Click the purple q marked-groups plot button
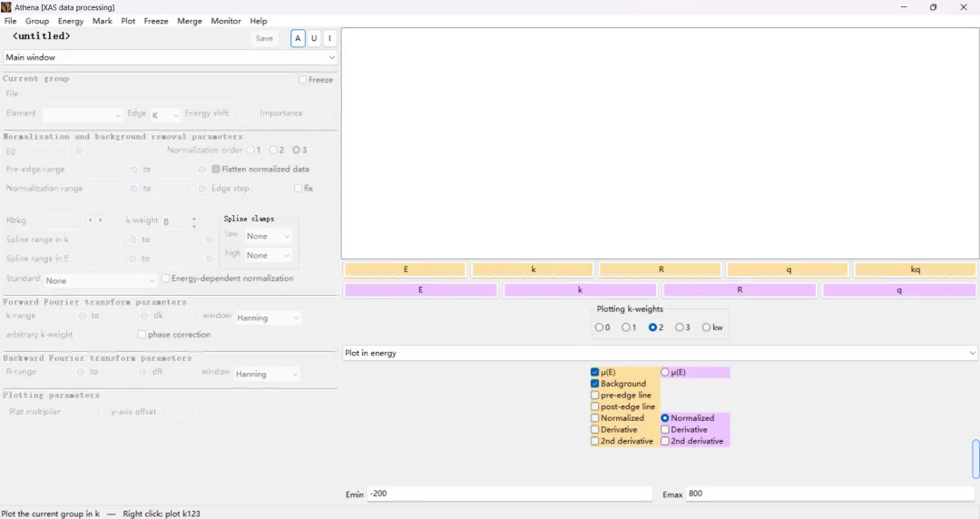The image size is (980, 519). 899,290
